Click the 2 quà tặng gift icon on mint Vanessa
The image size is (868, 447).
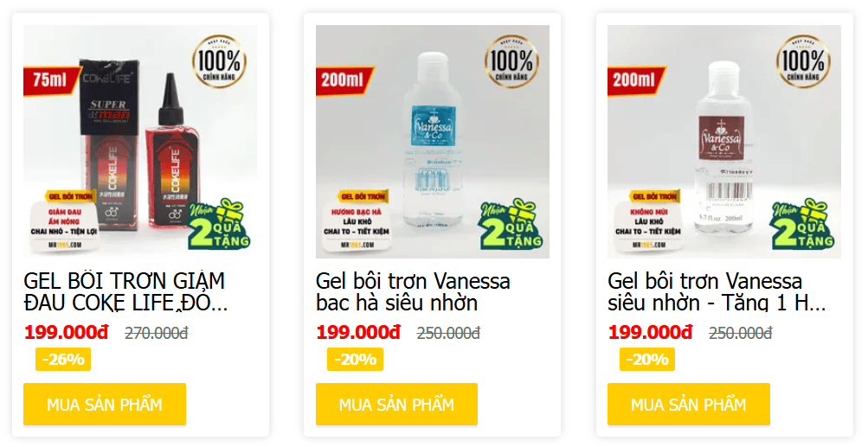coord(511,224)
